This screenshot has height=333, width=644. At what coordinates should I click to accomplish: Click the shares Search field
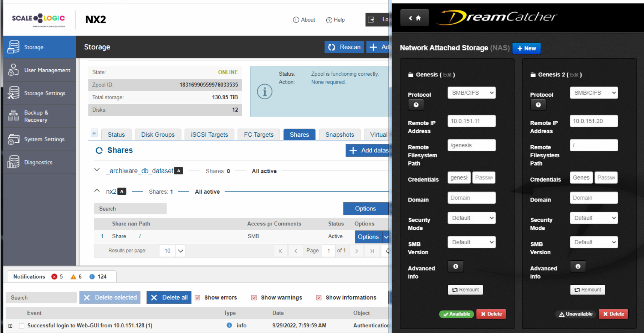(130, 209)
